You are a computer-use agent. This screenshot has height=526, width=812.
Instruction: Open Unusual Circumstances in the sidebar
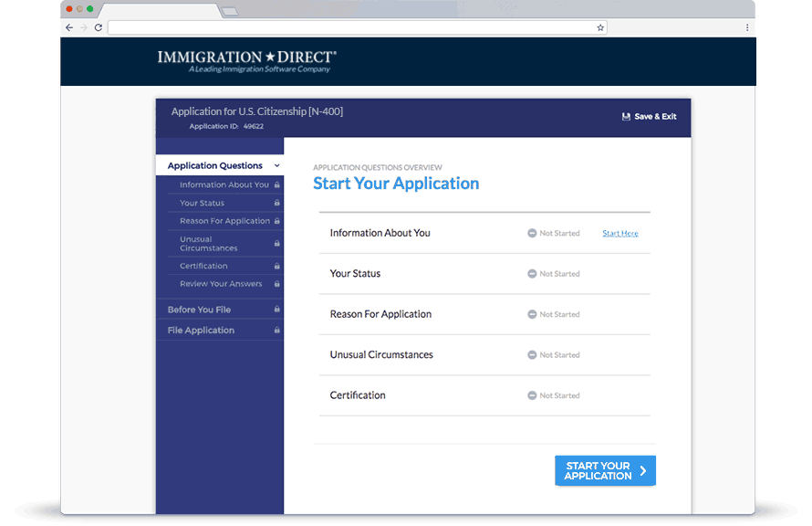[208, 244]
